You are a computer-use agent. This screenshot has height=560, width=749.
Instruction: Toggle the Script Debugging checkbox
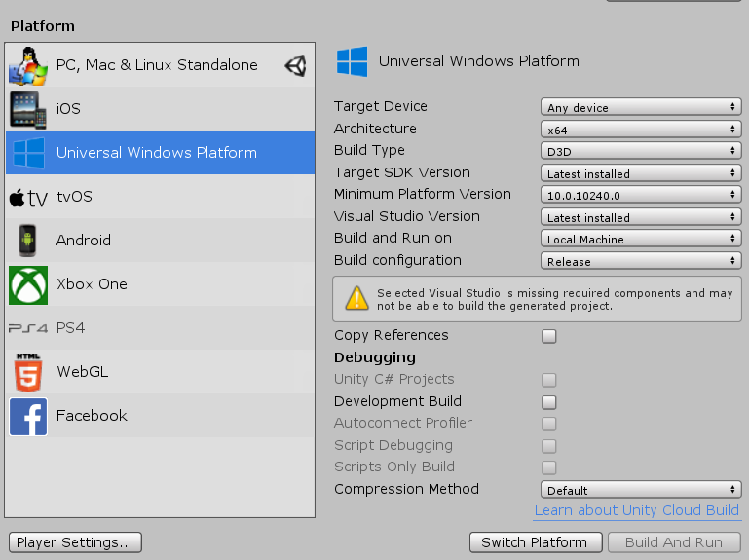tap(549, 446)
